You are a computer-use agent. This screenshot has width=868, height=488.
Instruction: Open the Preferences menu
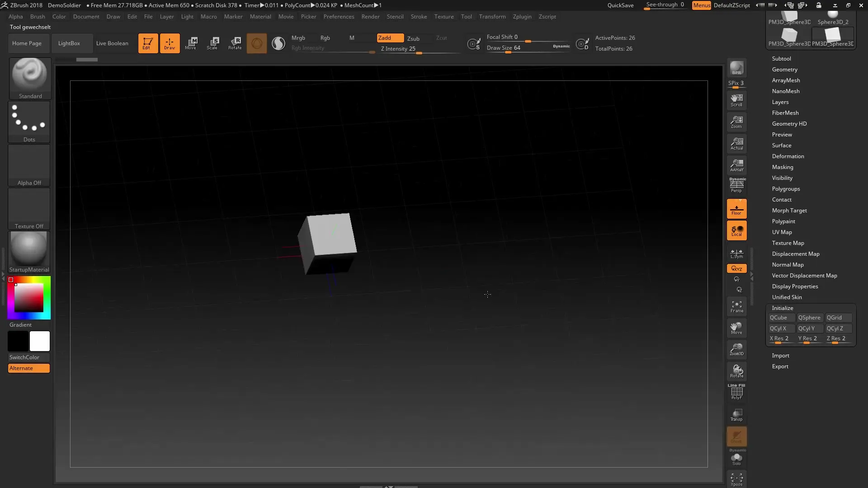coord(339,17)
